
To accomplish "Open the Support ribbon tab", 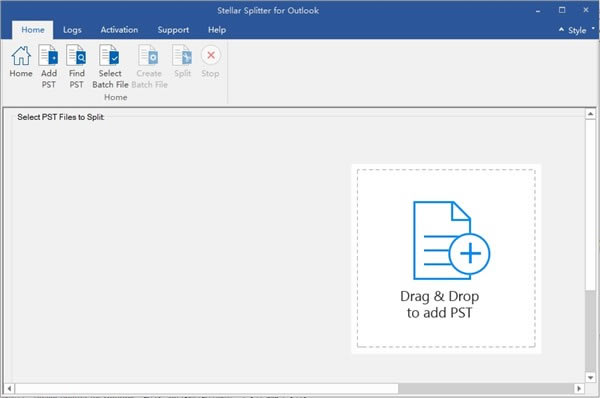I will pyautogui.click(x=173, y=30).
